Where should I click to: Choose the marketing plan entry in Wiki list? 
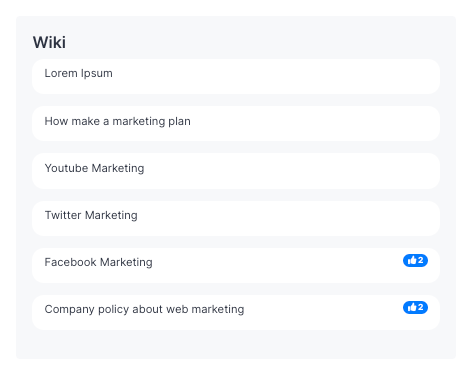point(236,124)
